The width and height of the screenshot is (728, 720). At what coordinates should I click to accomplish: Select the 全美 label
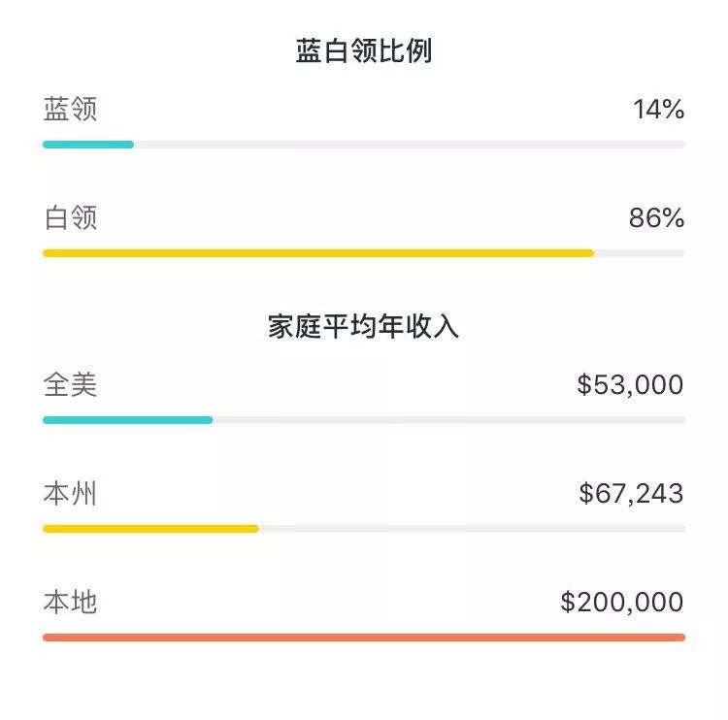(x=70, y=385)
